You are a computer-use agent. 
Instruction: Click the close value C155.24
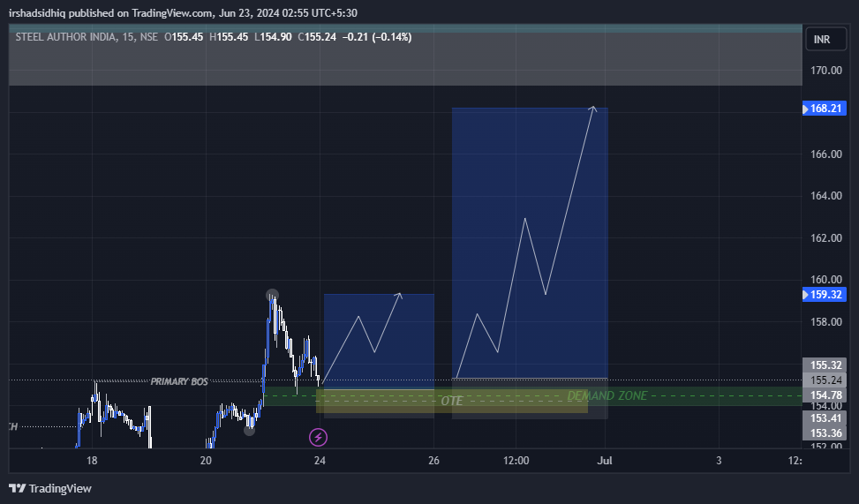click(x=317, y=37)
